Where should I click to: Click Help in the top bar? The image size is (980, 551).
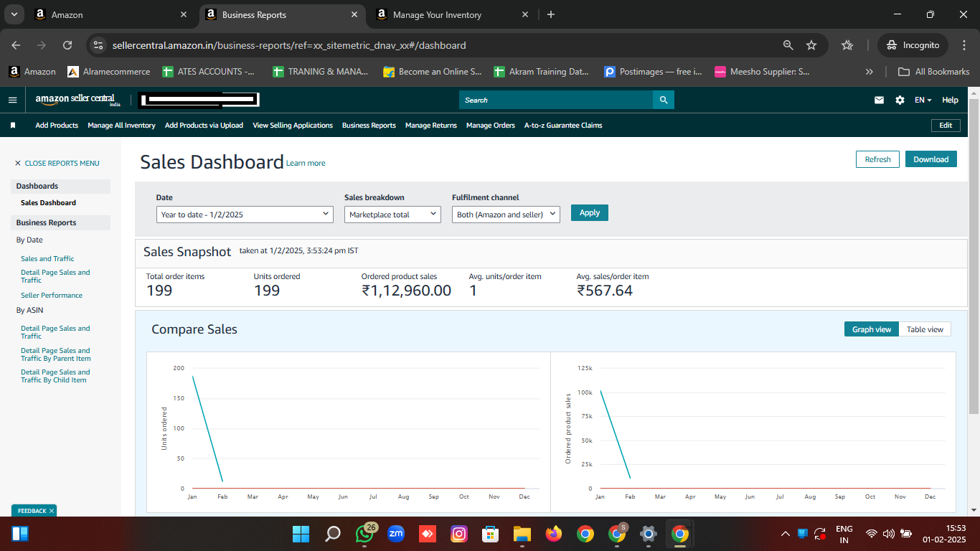click(x=950, y=100)
